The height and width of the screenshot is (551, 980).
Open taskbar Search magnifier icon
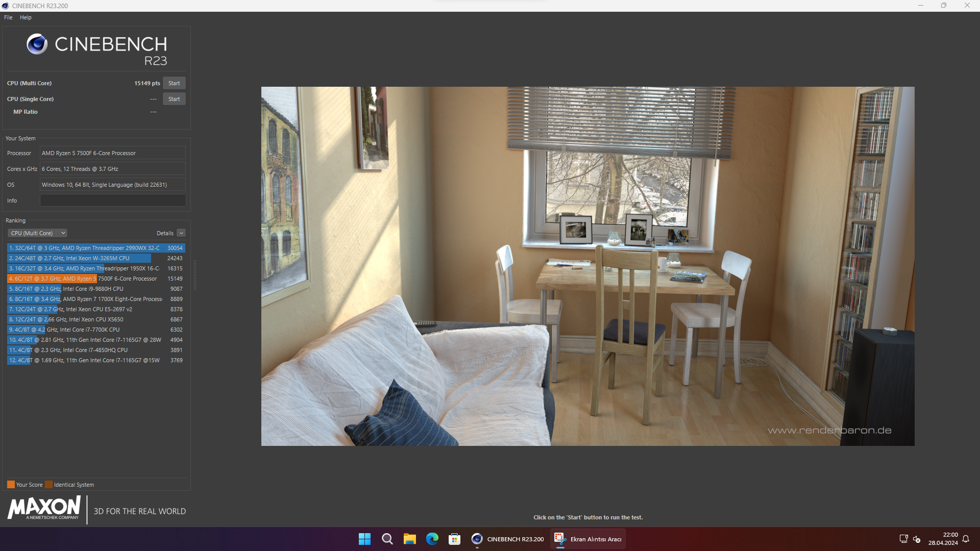(x=387, y=539)
